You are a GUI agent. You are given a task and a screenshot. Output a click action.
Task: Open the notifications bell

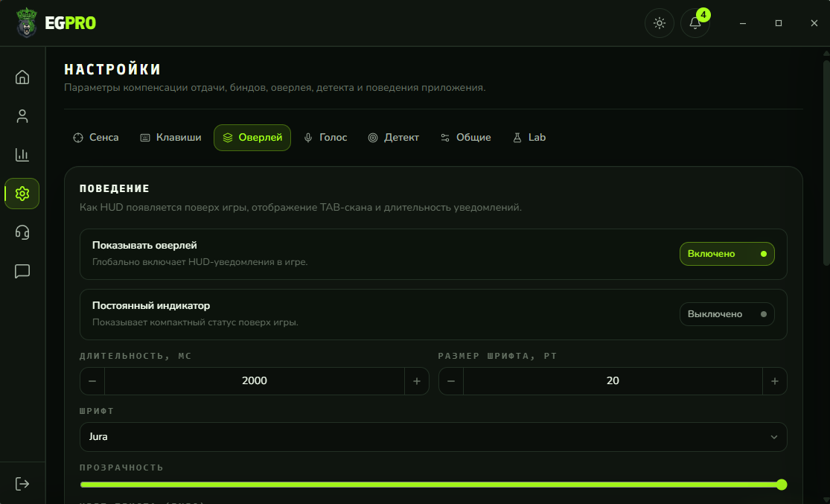click(695, 23)
